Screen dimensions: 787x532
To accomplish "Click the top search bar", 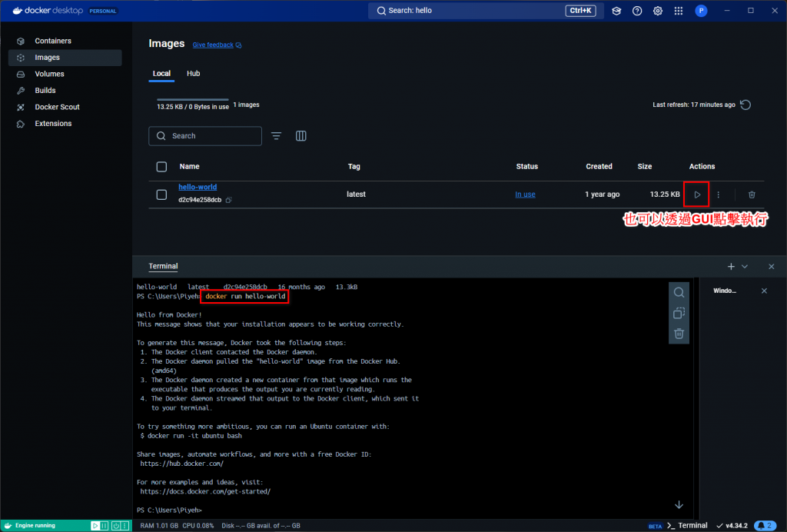I will pos(486,11).
